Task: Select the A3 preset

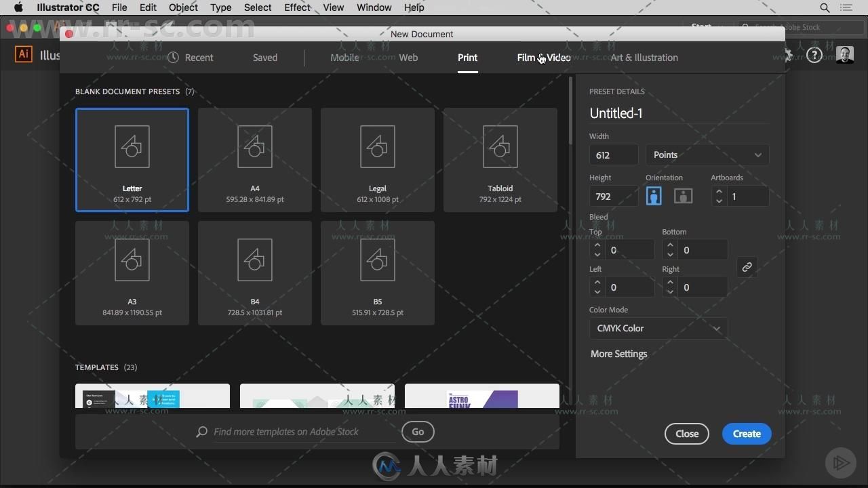Action: (x=132, y=273)
